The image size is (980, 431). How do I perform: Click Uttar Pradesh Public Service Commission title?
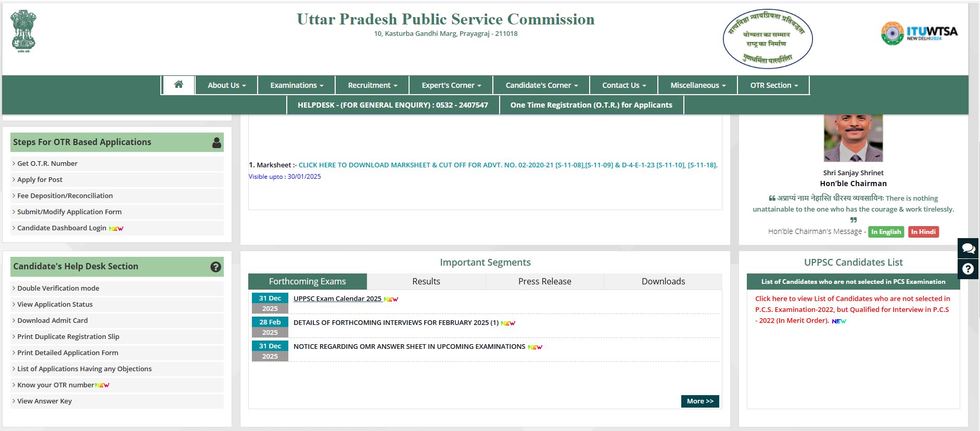pos(446,19)
